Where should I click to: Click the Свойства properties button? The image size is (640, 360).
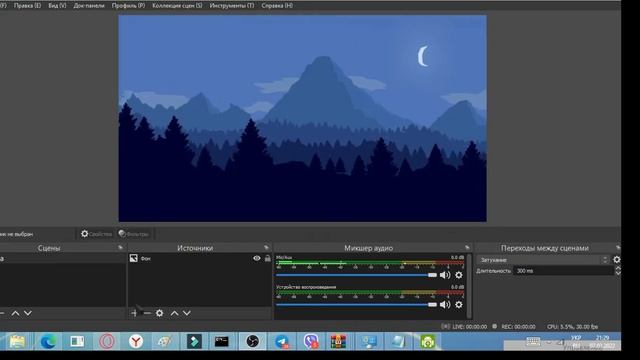[x=96, y=234]
